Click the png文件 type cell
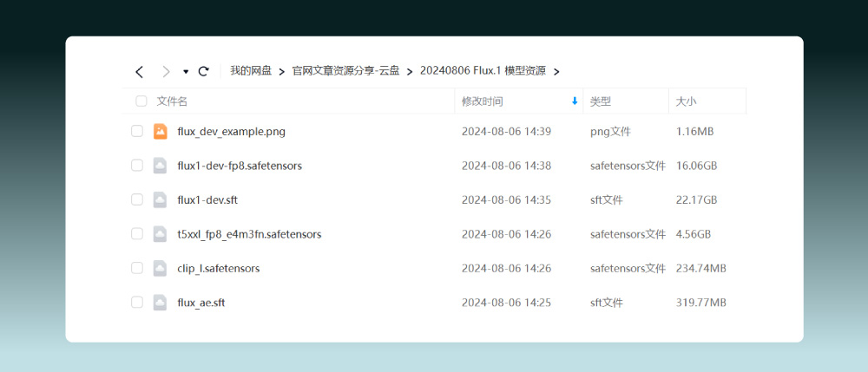Screen dimensions: 868x372 610,132
